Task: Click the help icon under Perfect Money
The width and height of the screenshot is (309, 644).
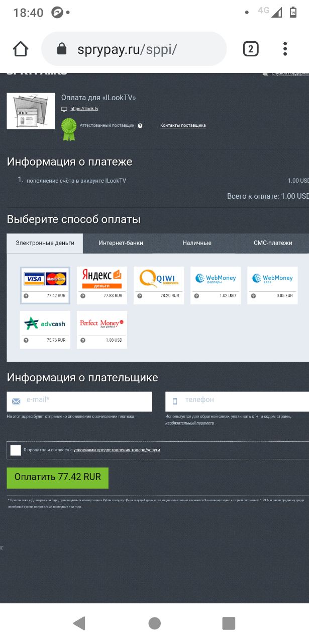Action: tap(83, 340)
